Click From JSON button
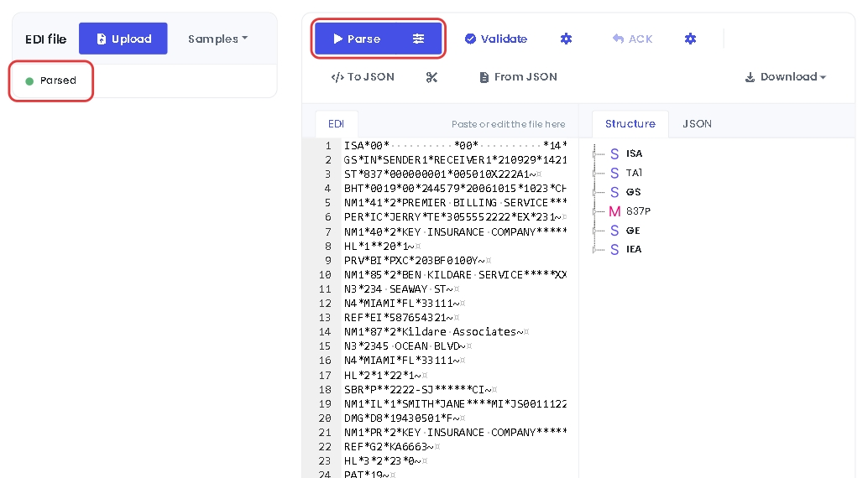Viewport: 868px width, 478px height. click(x=518, y=77)
